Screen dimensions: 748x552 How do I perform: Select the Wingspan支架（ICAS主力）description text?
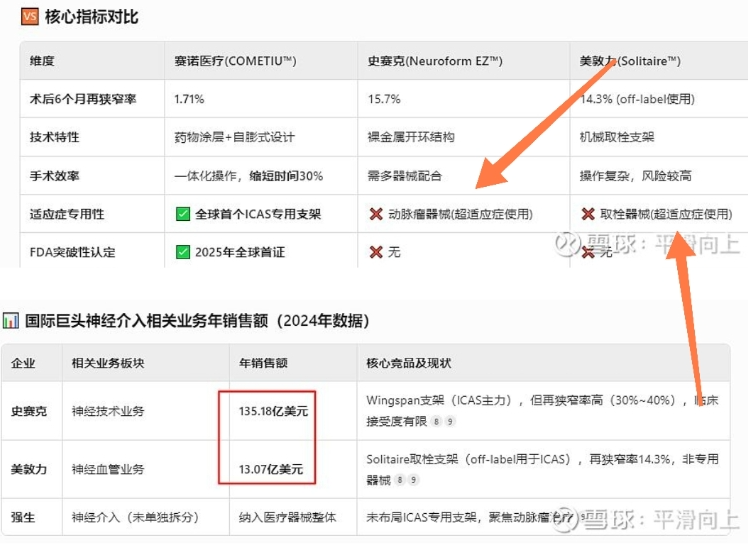(x=542, y=410)
